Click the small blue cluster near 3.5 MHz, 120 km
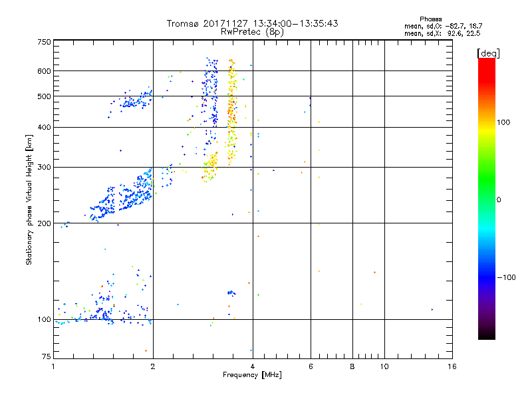The image size is (532, 399). pyautogui.click(x=231, y=293)
